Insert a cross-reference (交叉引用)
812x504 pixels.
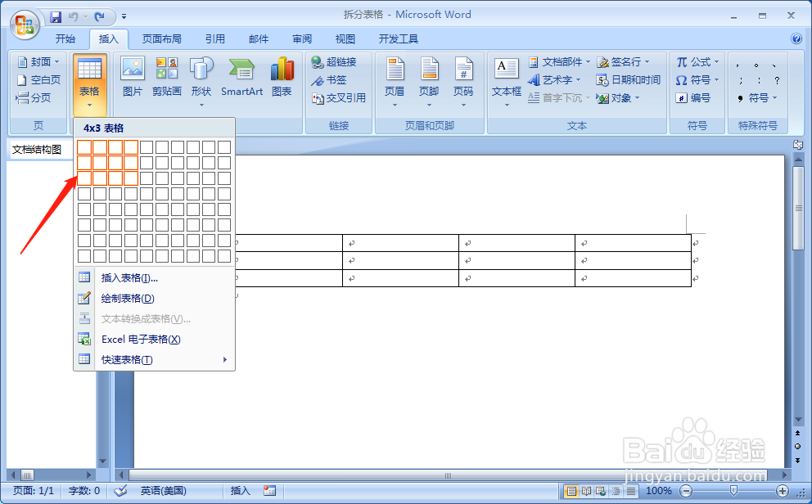coord(339,98)
